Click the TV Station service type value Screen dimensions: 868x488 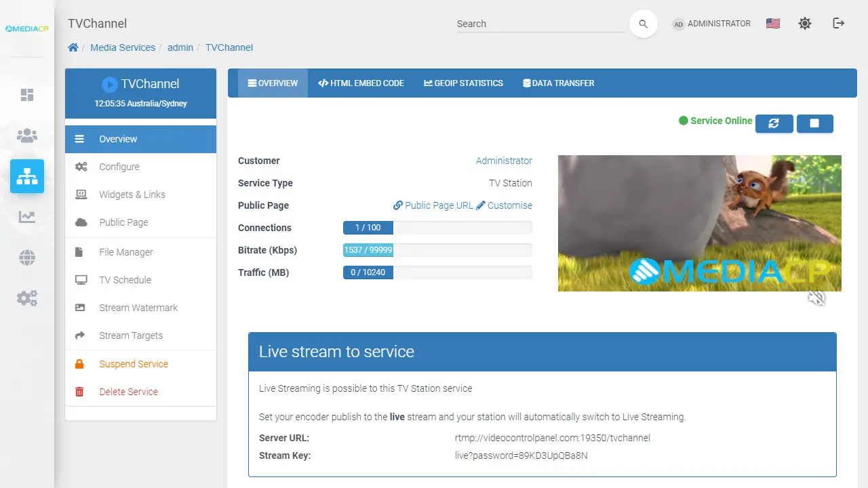tap(511, 183)
